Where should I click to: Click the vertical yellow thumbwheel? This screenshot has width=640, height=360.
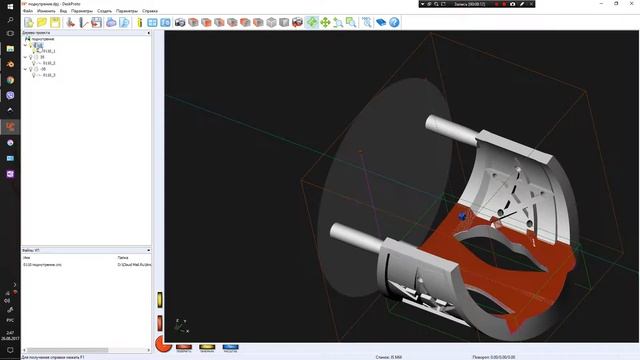tap(160, 300)
